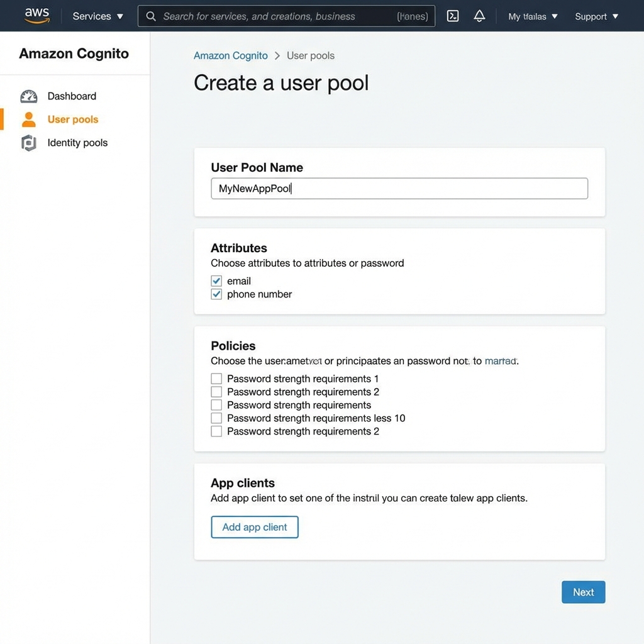
Task: Open the Dashboard from the Cognito sidebar
Action: [x=72, y=96]
